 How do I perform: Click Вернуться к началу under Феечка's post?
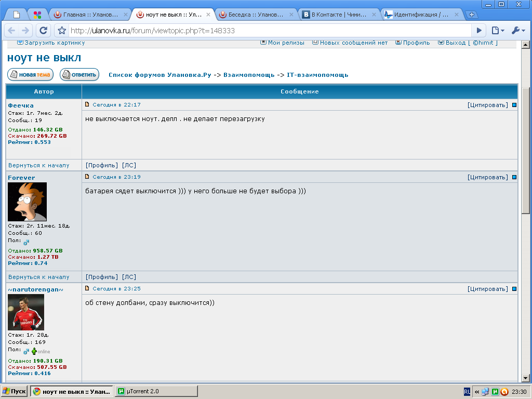tap(38, 166)
